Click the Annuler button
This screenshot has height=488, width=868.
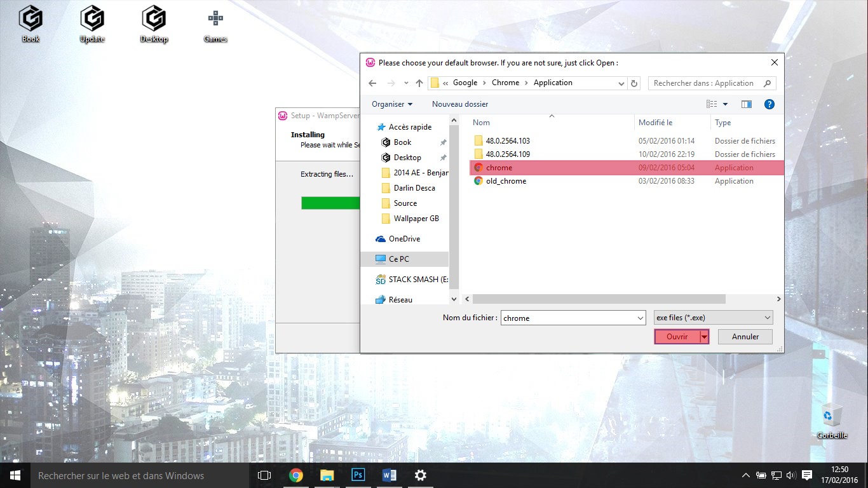pos(745,337)
